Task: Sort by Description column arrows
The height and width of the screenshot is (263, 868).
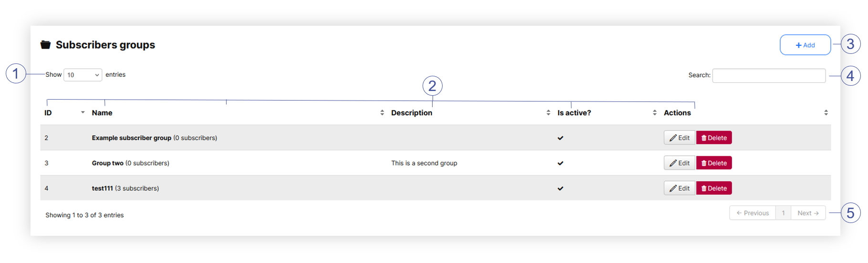Action: pyautogui.click(x=548, y=113)
